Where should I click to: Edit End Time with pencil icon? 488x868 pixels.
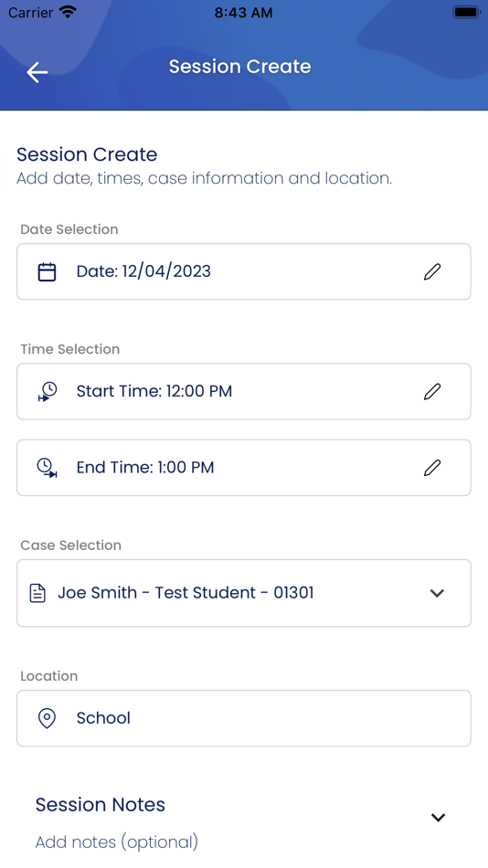coord(432,468)
